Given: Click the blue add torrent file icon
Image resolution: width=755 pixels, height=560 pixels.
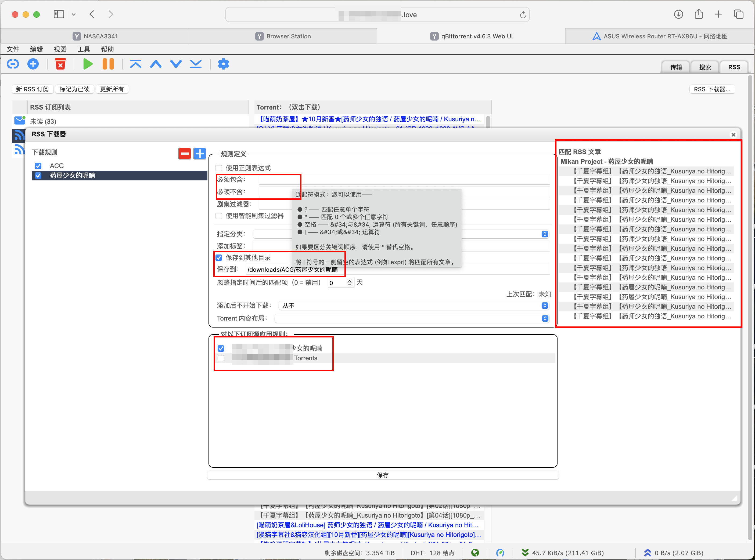Looking at the screenshot, I should pos(33,64).
